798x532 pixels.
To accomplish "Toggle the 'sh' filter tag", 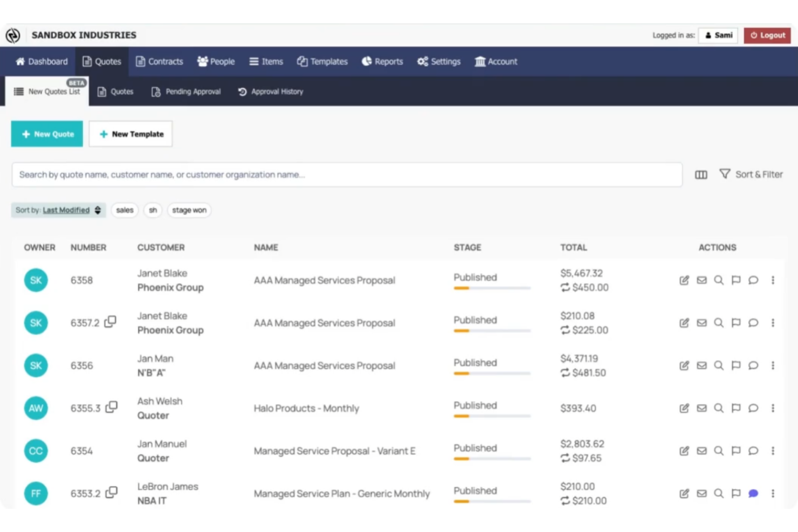I will pyautogui.click(x=153, y=210).
